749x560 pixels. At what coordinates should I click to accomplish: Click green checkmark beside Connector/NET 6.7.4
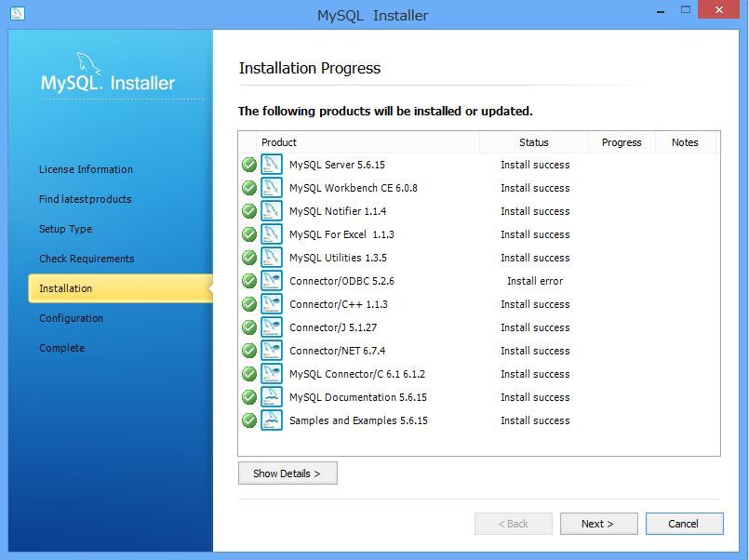(249, 351)
